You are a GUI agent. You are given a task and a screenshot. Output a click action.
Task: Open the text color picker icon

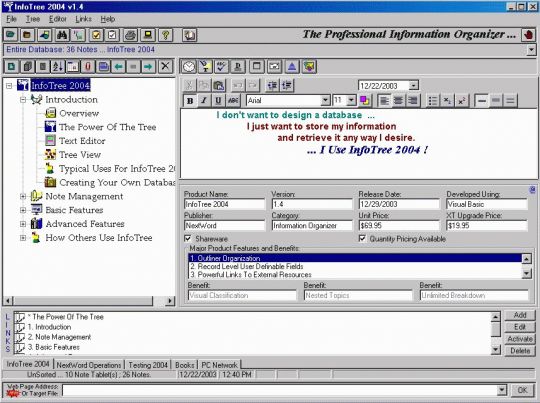[364, 101]
